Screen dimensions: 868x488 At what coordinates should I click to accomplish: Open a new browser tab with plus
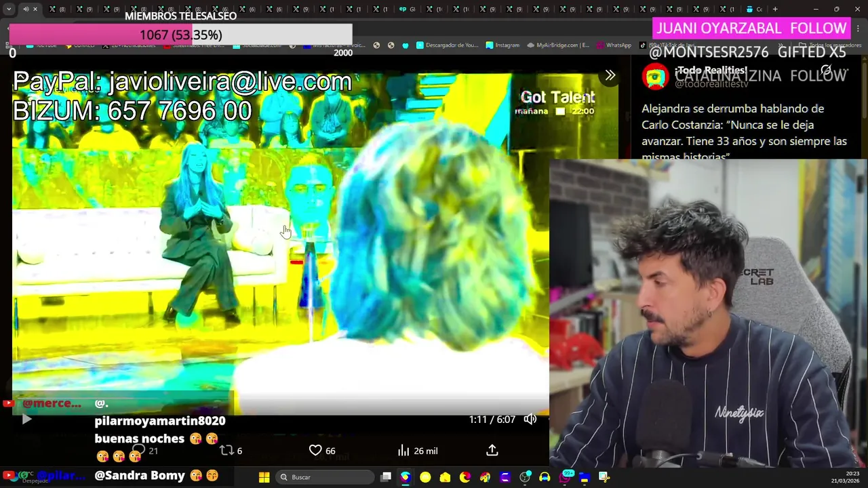[775, 9]
